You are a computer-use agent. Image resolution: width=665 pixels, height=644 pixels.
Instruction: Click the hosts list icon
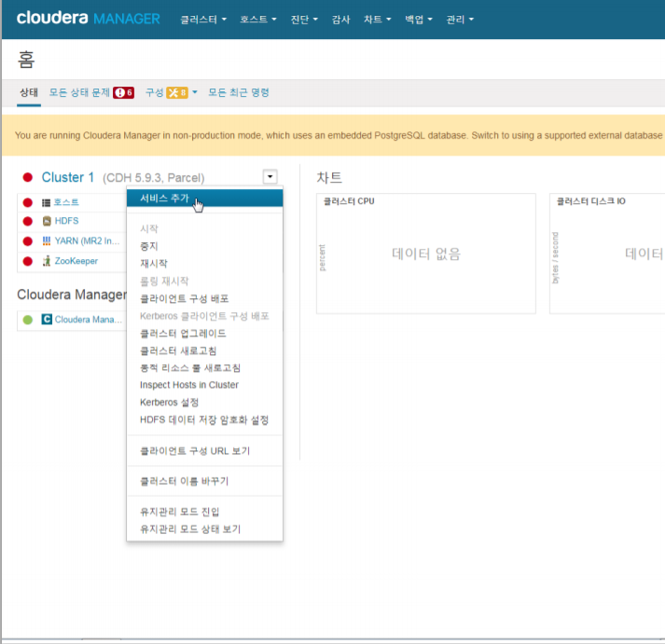tap(47, 202)
